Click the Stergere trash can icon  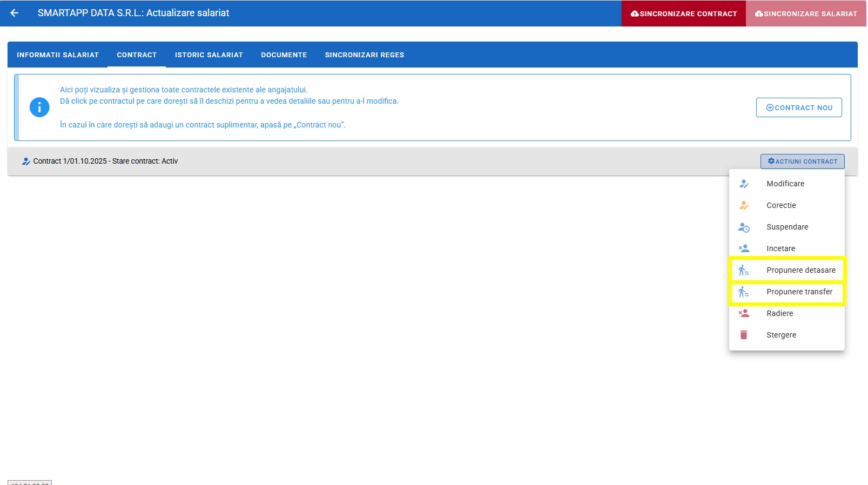744,335
